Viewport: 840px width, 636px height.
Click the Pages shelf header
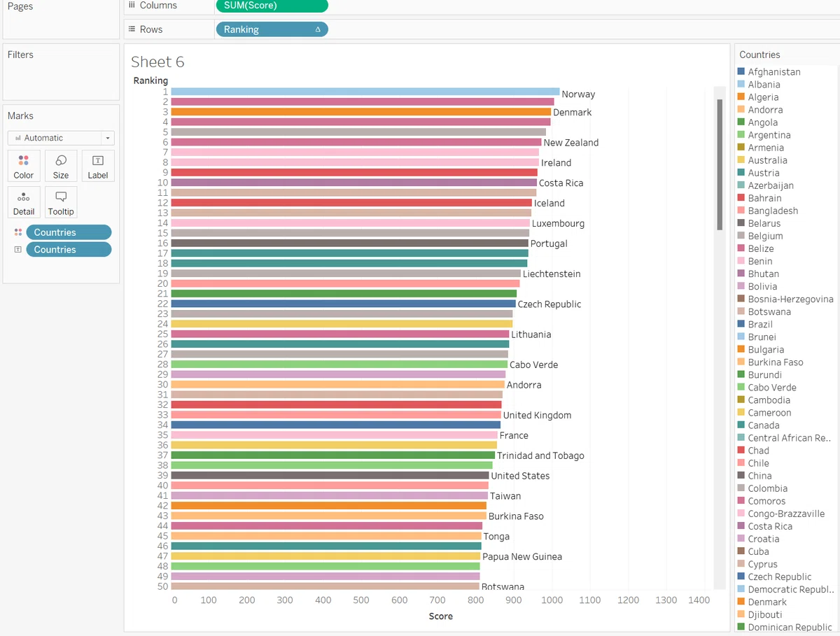[x=20, y=6]
